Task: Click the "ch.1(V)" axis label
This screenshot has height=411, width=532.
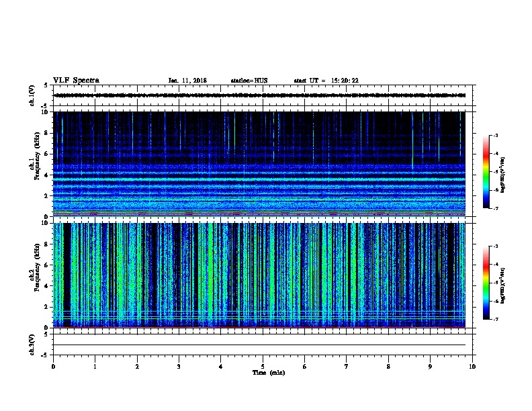Action: click(32, 95)
